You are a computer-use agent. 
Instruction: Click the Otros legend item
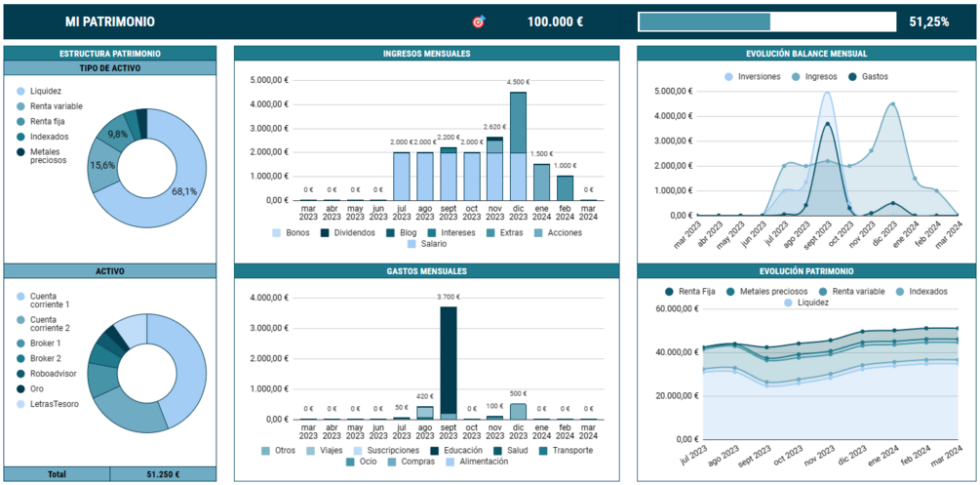click(278, 450)
